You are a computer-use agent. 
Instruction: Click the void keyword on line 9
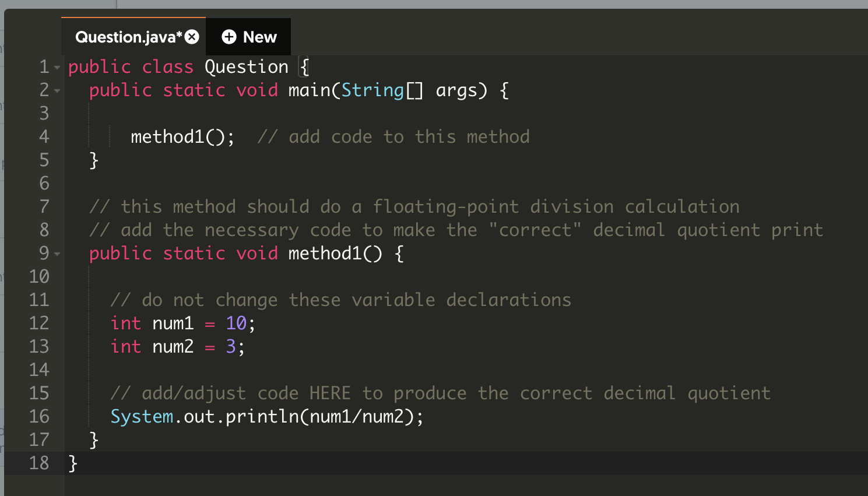(x=257, y=253)
